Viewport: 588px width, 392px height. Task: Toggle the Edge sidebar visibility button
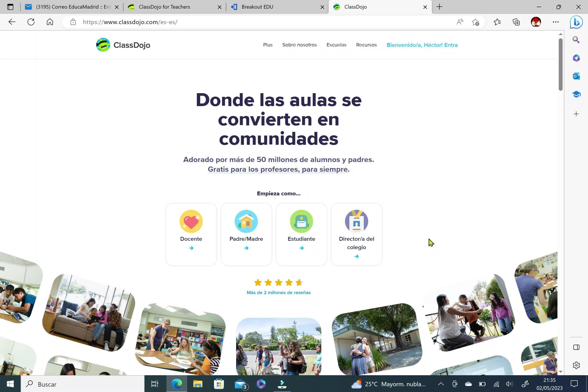click(x=576, y=347)
